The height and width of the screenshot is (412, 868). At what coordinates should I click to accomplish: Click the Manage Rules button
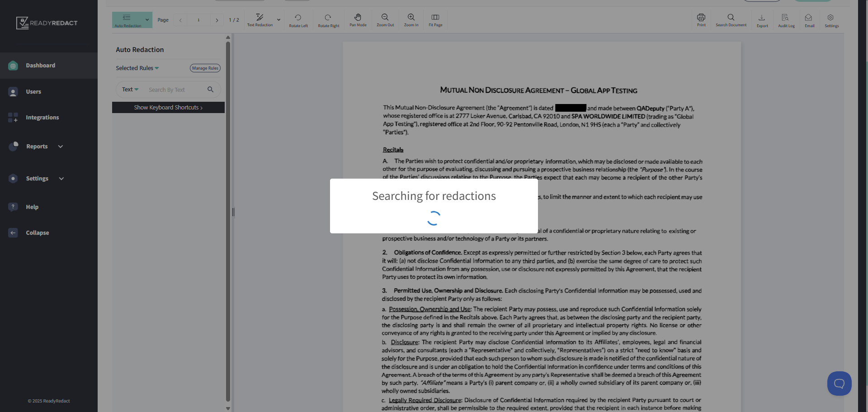(x=205, y=68)
